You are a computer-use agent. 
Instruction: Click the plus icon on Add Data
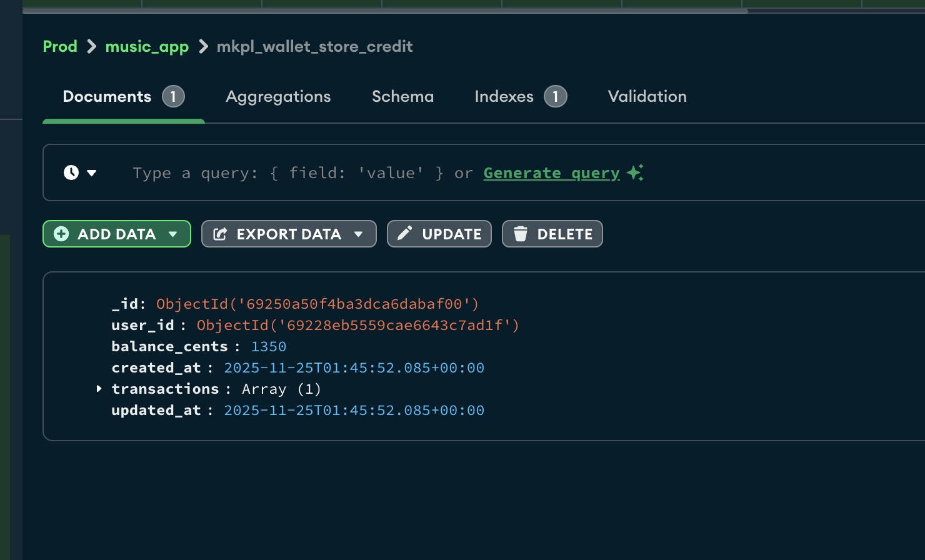click(61, 234)
